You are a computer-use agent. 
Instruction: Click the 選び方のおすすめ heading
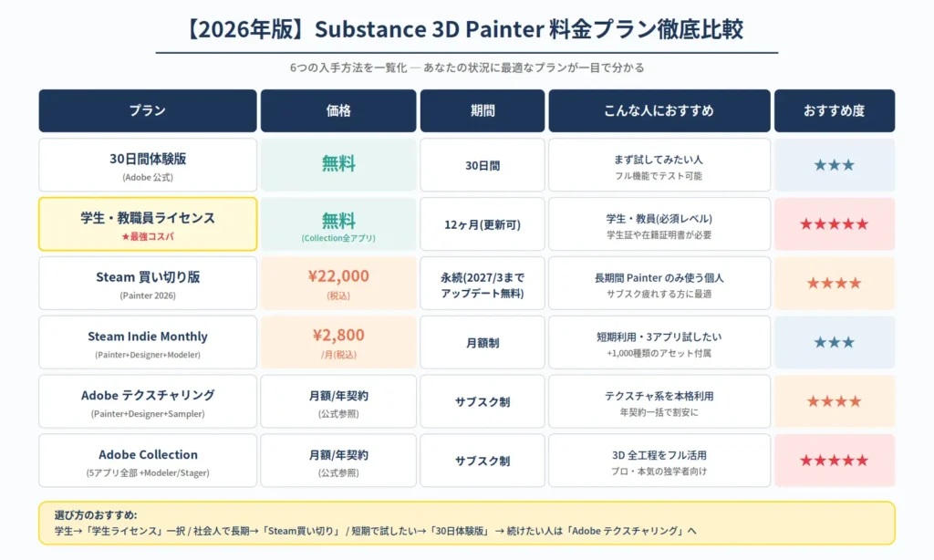point(95,514)
